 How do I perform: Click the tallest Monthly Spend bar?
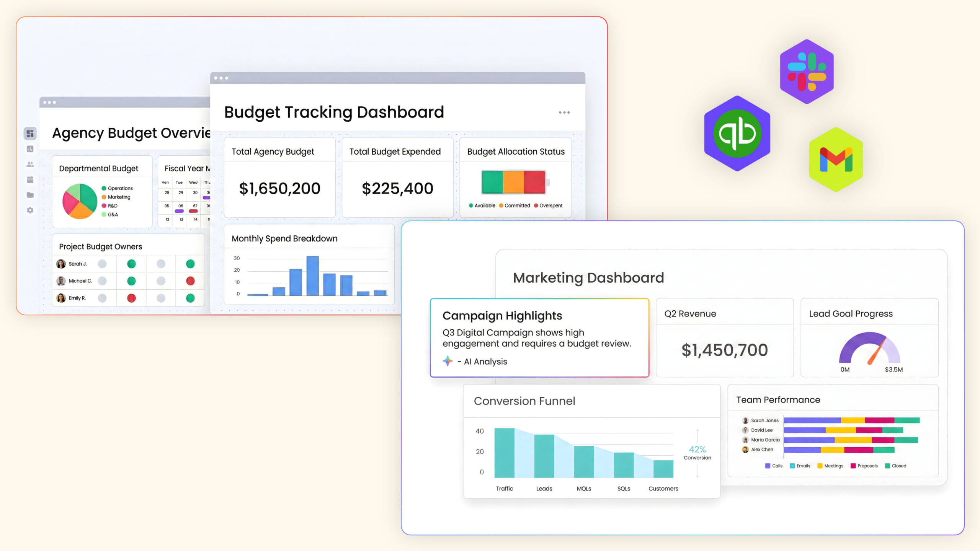click(x=312, y=275)
